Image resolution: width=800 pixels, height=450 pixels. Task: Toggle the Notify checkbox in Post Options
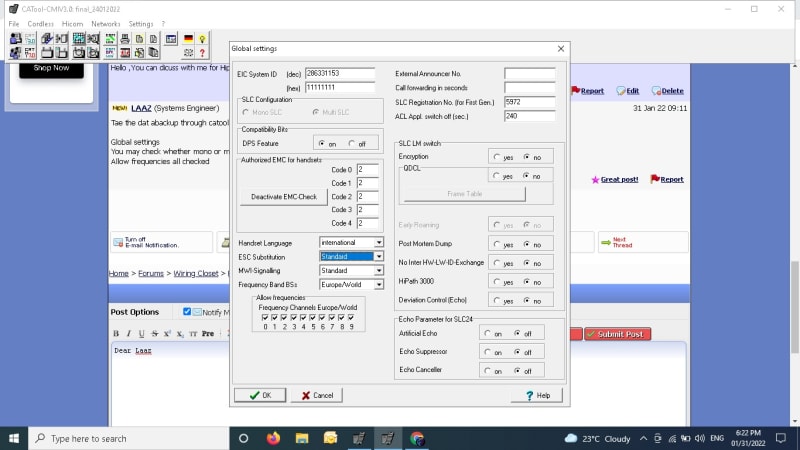[187, 312]
